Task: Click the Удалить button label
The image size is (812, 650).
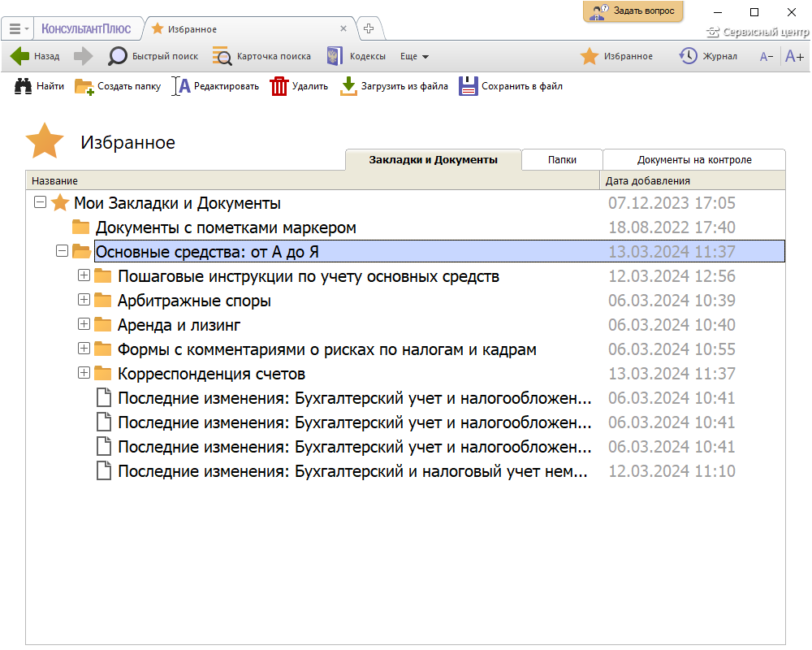Action: tap(309, 86)
